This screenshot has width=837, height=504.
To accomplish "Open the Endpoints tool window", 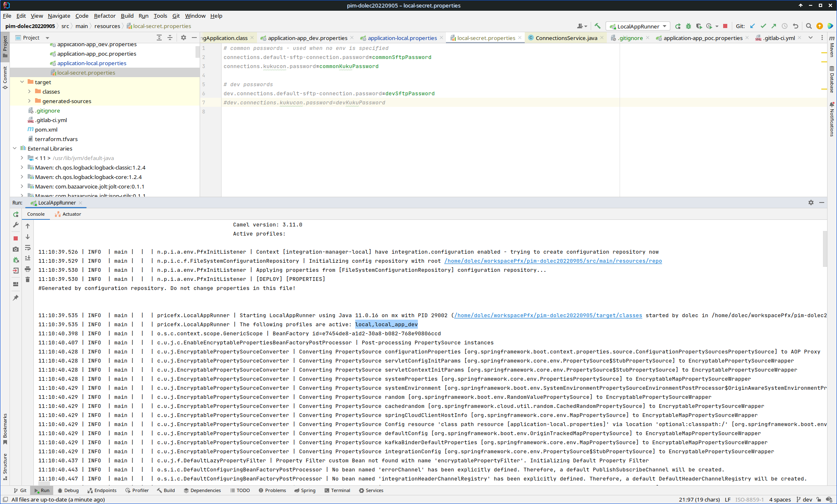I will click(101, 490).
